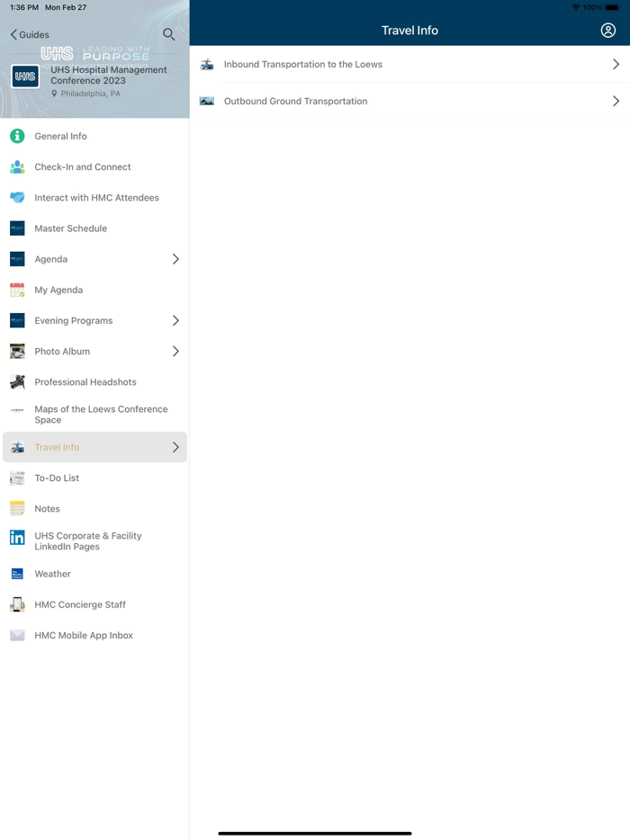Click the 'Notes' label
630x840 pixels.
pyautogui.click(x=47, y=508)
